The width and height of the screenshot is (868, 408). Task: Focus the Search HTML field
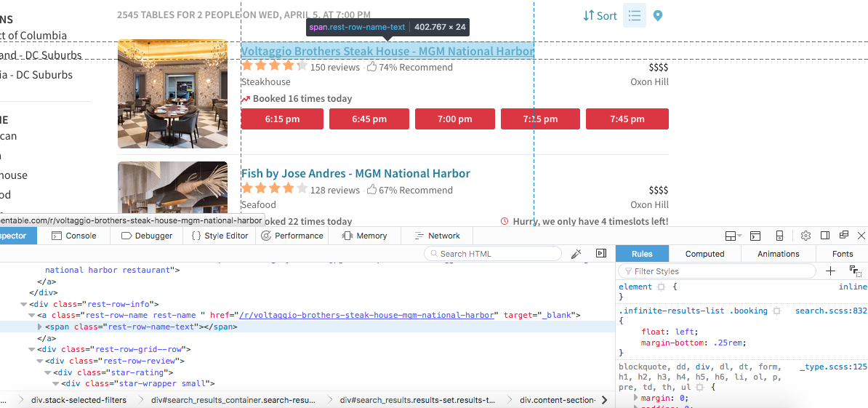point(493,254)
